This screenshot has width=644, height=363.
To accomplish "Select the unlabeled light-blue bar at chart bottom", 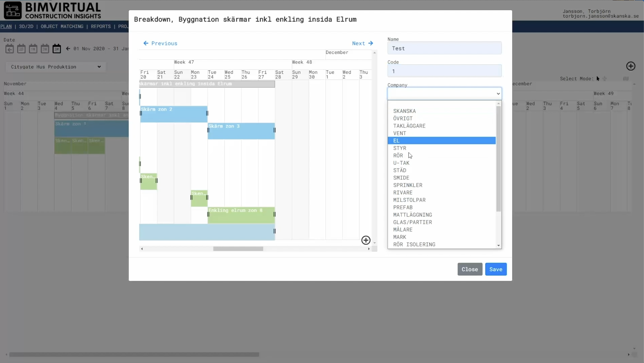I will click(x=207, y=232).
